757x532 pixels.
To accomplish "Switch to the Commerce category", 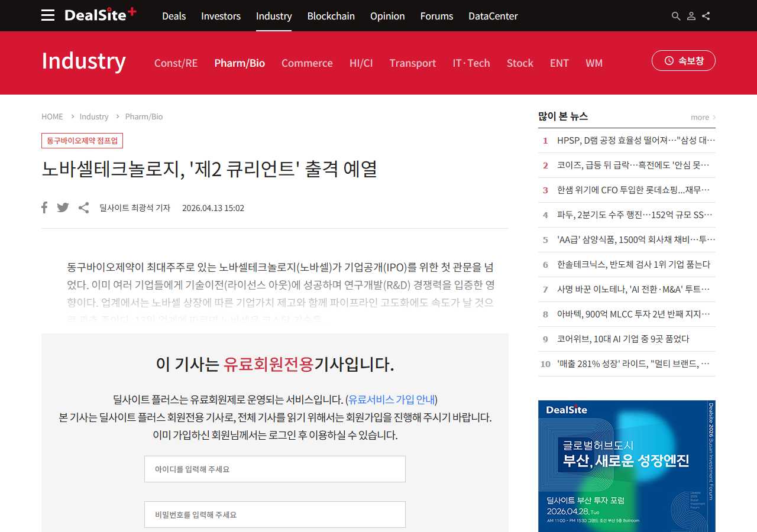I will 307,63.
